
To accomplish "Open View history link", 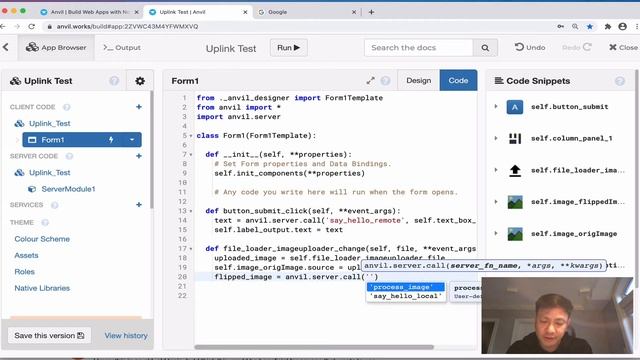I will 126,336.
